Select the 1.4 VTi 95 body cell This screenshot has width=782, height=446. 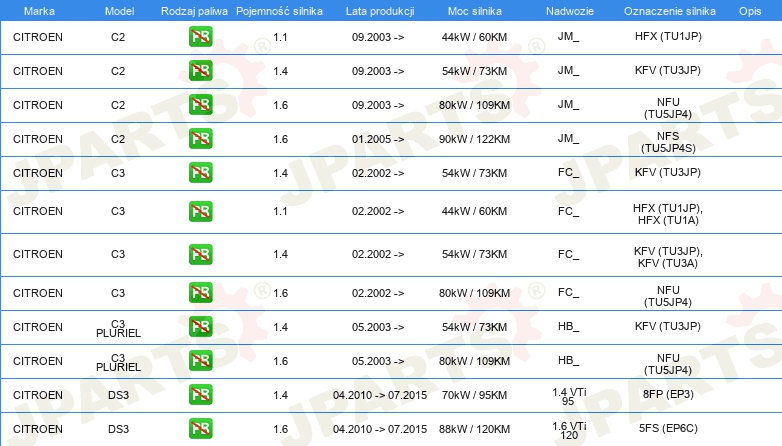(x=569, y=397)
